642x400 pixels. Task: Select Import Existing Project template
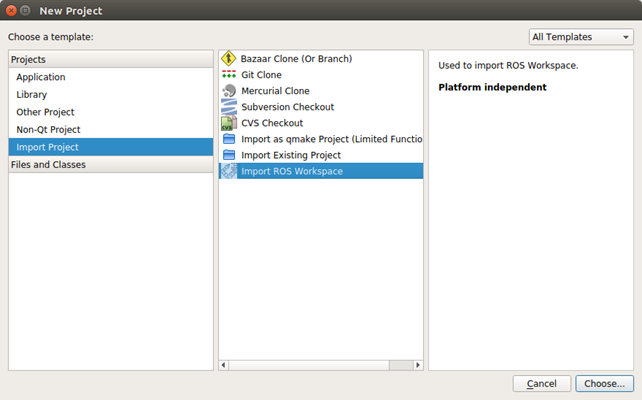coord(321,155)
